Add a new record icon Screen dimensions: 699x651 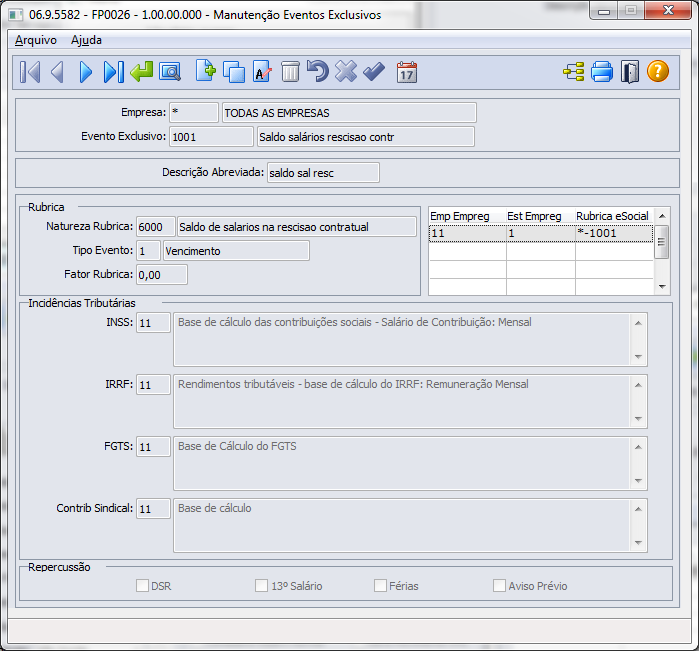(x=206, y=71)
